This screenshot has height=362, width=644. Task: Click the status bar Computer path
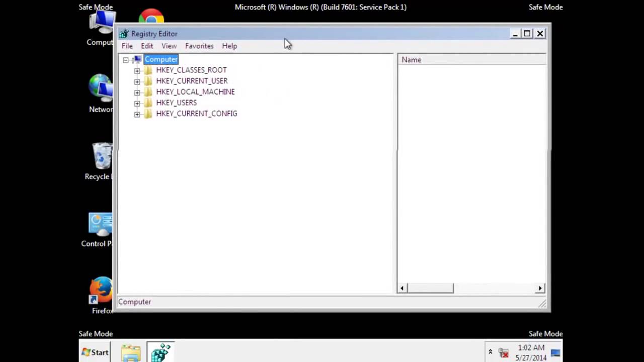tap(134, 302)
